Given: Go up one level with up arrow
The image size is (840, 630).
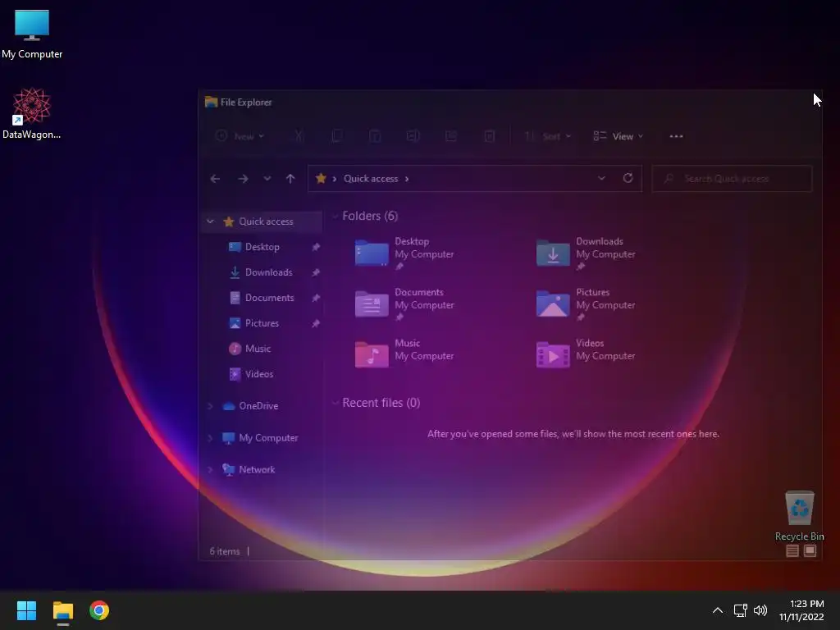Looking at the screenshot, I should pyautogui.click(x=290, y=178).
